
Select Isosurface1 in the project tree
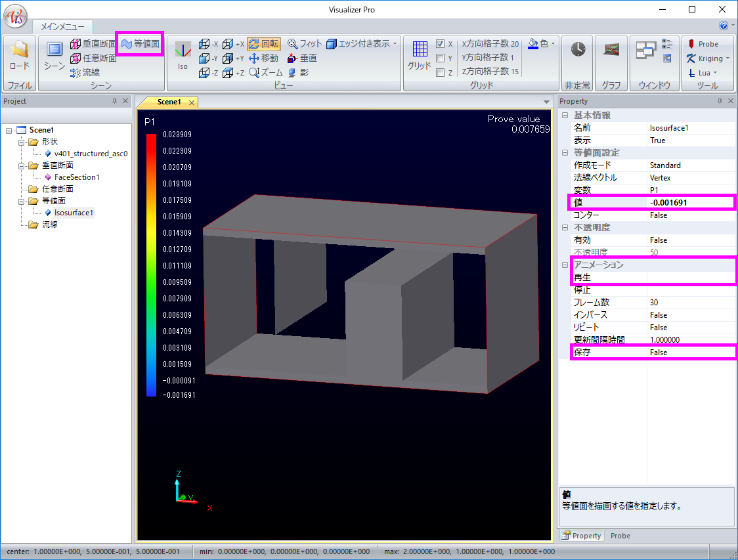coord(74,213)
